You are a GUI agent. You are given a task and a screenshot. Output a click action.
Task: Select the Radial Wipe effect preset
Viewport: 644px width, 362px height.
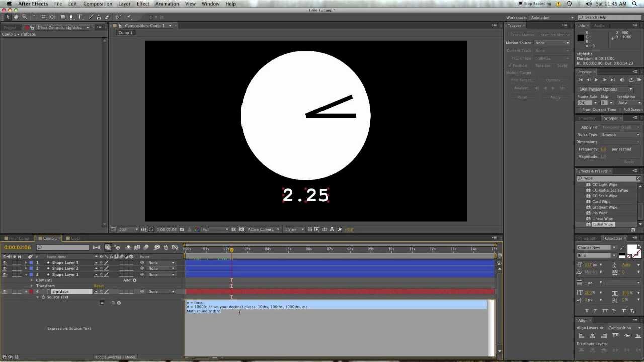(x=602, y=224)
